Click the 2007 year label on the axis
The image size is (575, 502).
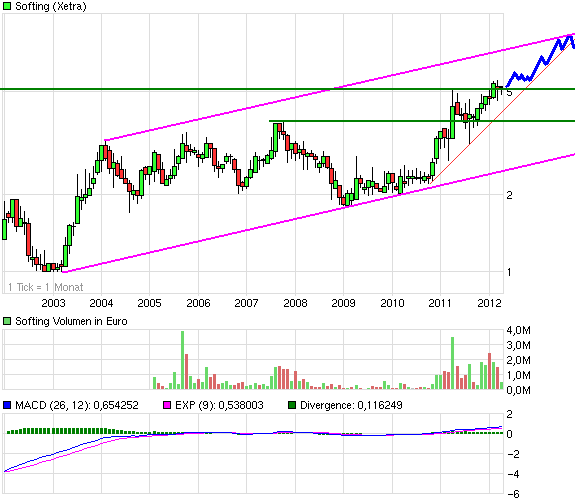(x=246, y=303)
